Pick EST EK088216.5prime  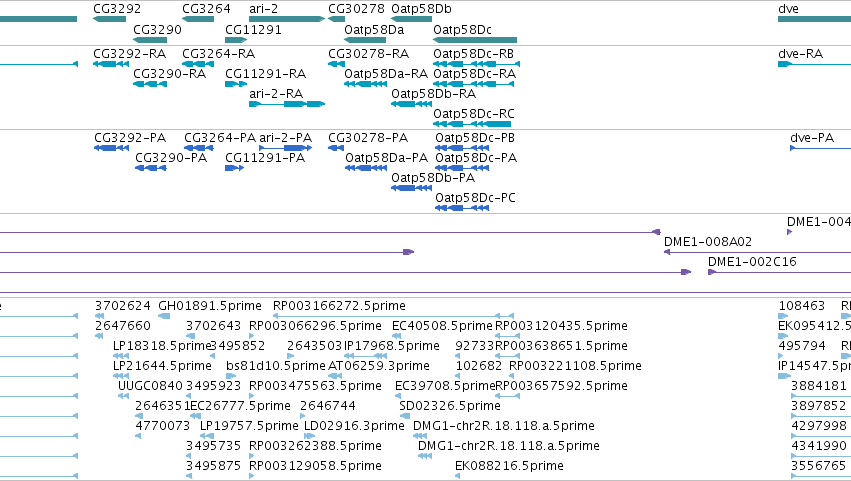coord(509,467)
